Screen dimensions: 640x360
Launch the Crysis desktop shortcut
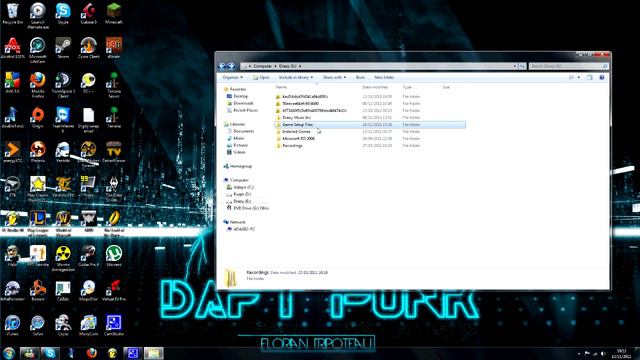63,325
